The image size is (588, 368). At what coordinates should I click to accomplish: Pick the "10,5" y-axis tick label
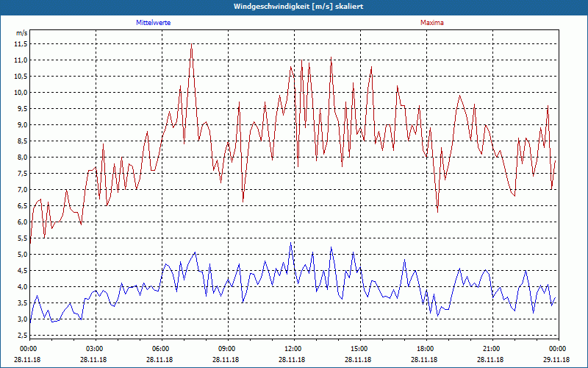point(21,77)
